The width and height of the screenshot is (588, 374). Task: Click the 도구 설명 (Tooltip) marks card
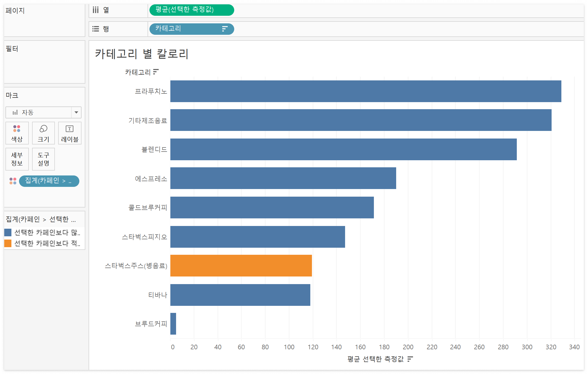(x=43, y=159)
